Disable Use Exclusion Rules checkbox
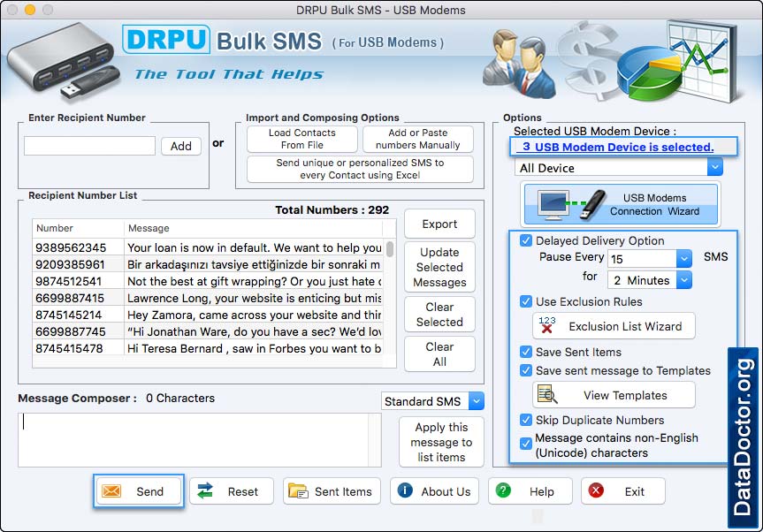763x532 pixels. 526,301
